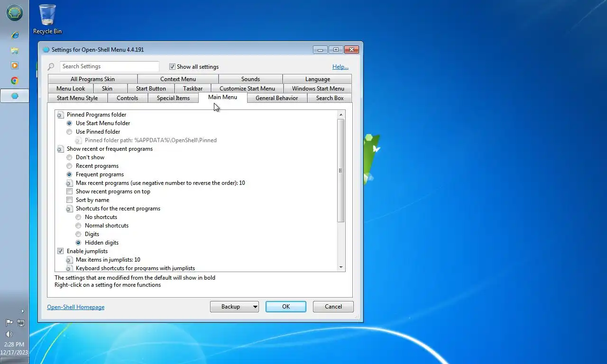607x364 pixels.
Task: Click OK to apply settings
Action: [x=286, y=307]
